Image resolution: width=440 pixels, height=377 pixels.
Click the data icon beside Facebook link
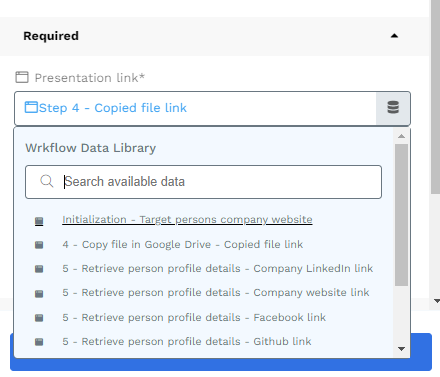point(39,318)
